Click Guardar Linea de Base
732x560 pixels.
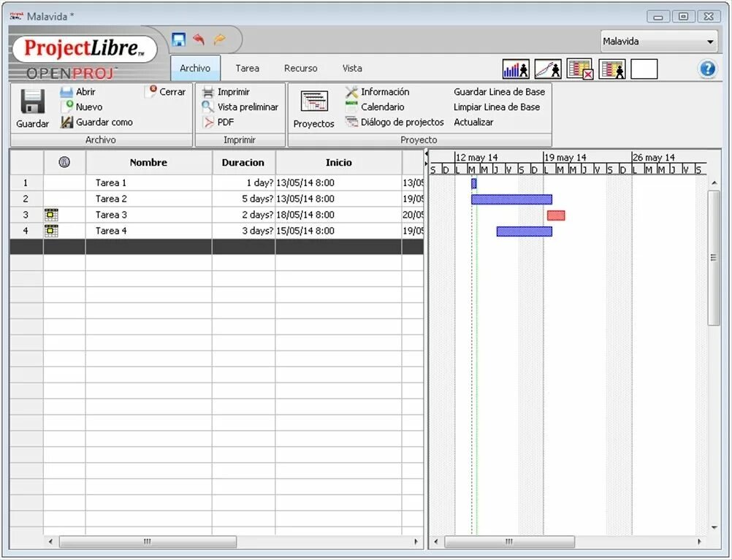500,92
